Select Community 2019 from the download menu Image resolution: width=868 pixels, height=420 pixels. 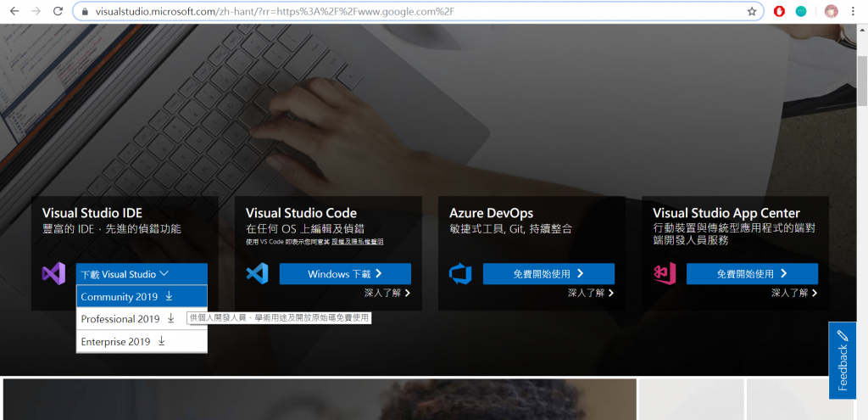click(142, 296)
